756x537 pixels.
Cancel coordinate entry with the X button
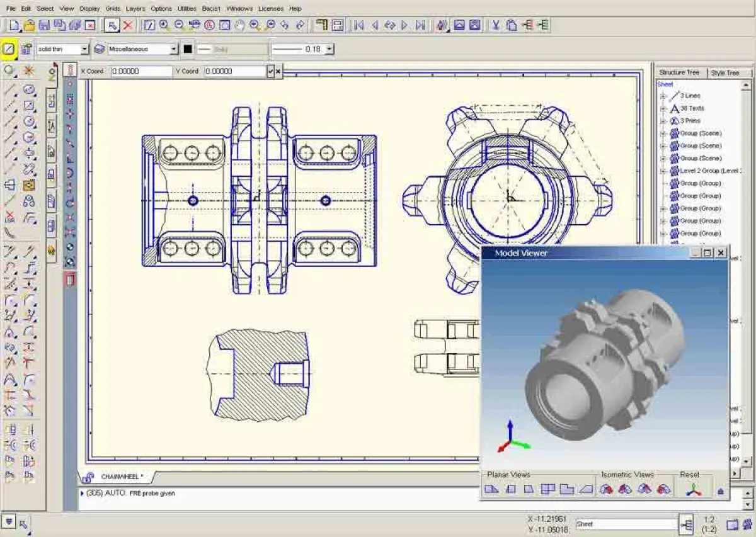click(278, 71)
